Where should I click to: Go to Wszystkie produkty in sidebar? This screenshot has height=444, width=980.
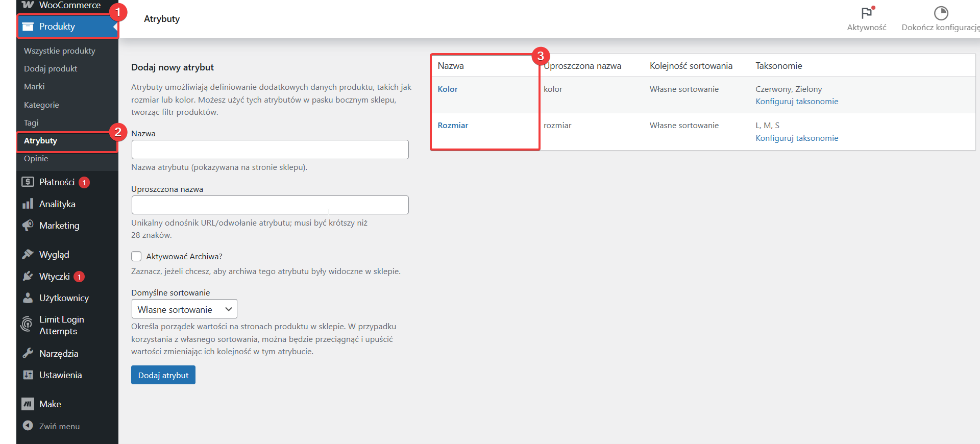[x=60, y=51]
